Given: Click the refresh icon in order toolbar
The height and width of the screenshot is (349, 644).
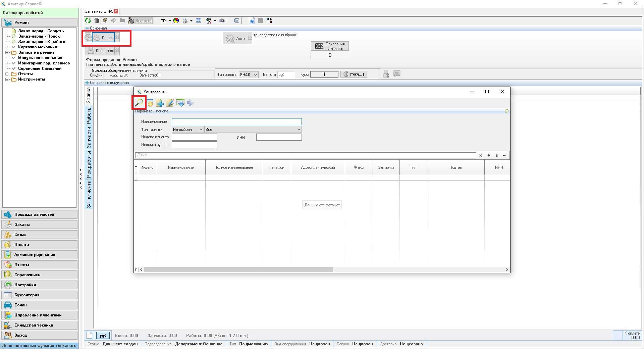Looking at the screenshot, I should tap(88, 20).
